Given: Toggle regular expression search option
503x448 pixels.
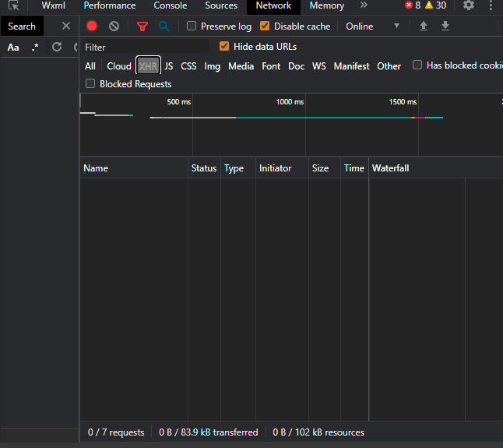Looking at the screenshot, I should click(x=35, y=48).
